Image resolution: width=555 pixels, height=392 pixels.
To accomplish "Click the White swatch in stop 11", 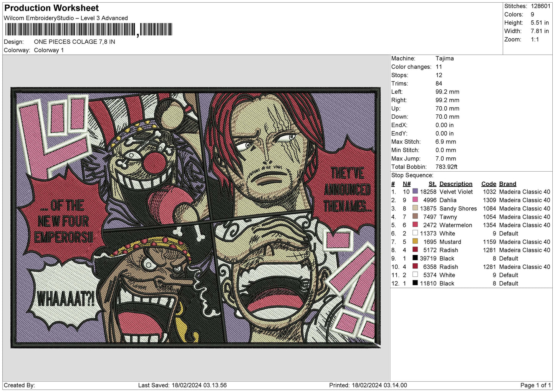I will click(x=415, y=275).
